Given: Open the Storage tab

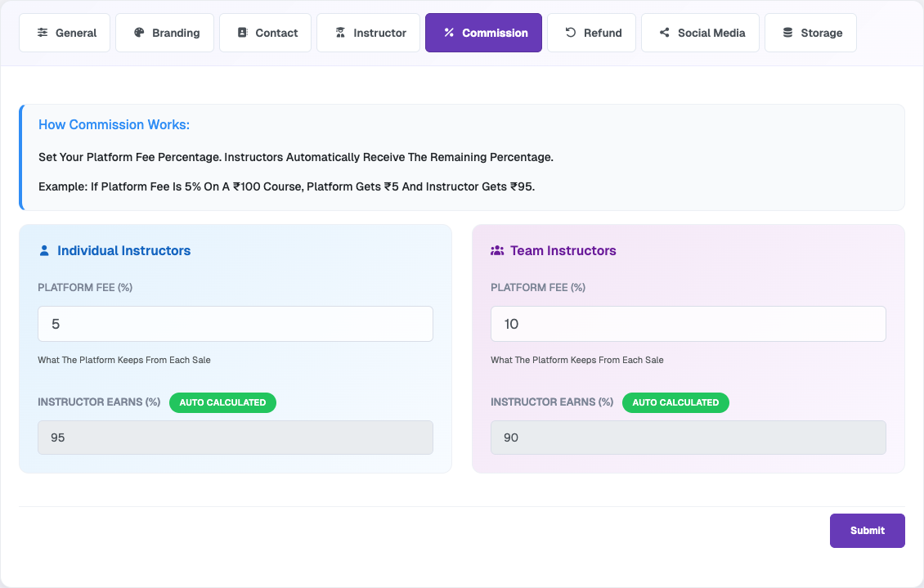Looking at the screenshot, I should (811, 33).
